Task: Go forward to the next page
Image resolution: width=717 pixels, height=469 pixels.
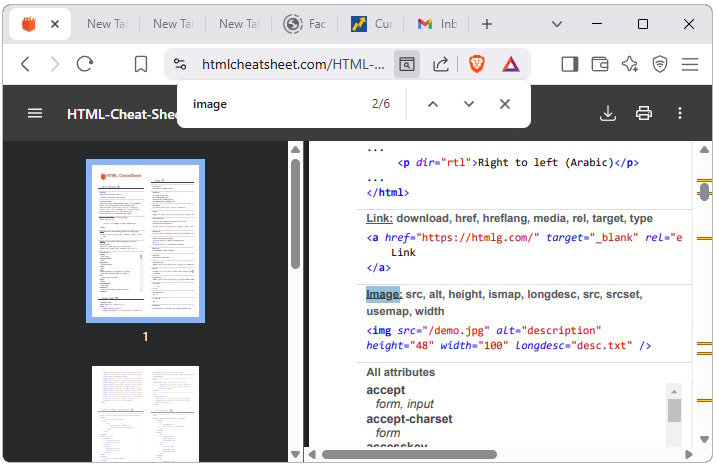Action: click(x=55, y=64)
